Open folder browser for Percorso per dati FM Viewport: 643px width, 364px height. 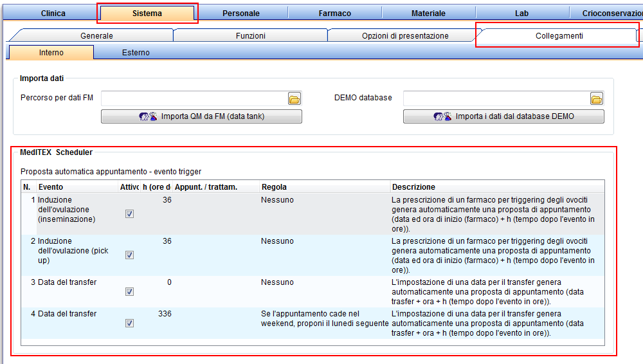[x=294, y=99]
